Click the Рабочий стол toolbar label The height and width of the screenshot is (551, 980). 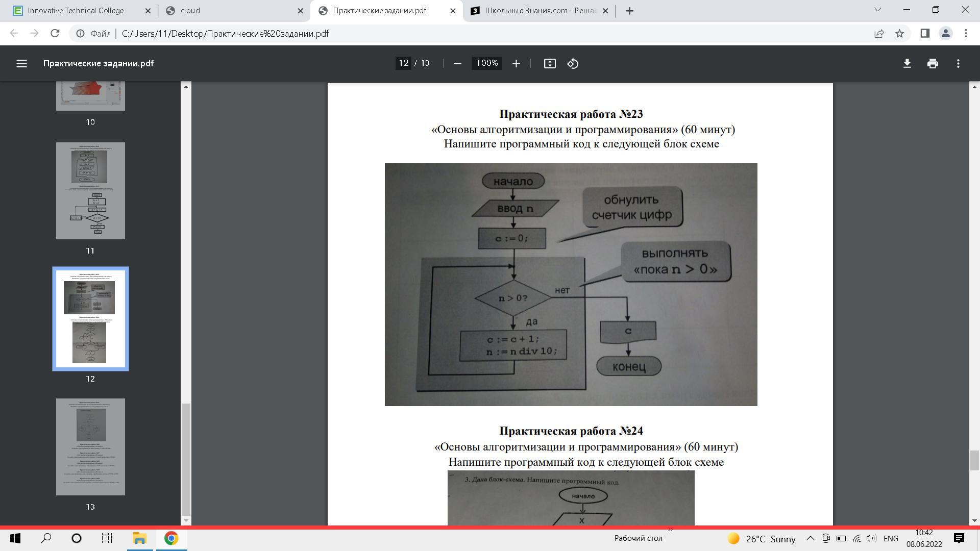[638, 538]
